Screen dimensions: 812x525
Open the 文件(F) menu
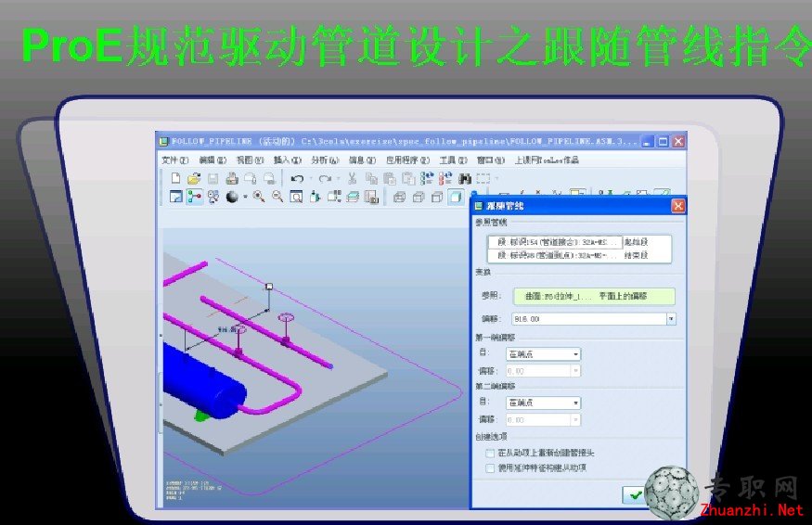pos(175,160)
